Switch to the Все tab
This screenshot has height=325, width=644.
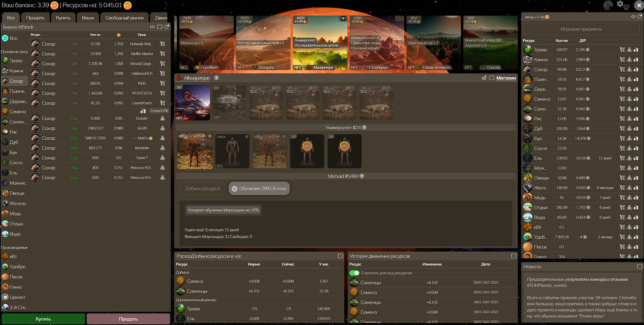pos(11,18)
